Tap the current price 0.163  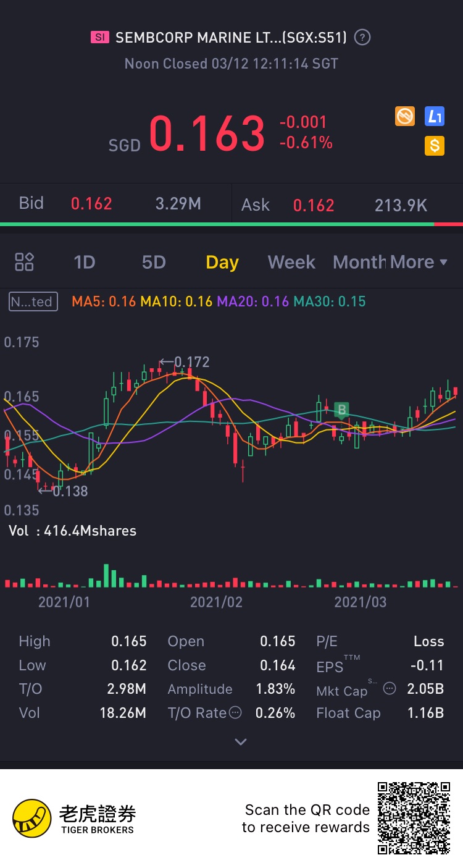207,133
